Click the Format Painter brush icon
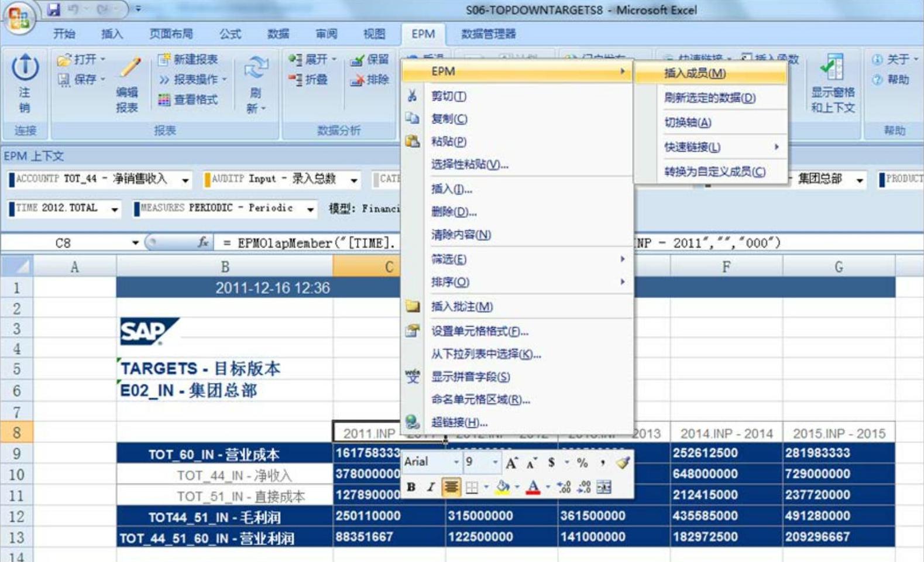The image size is (924, 562). pyautogui.click(x=623, y=462)
